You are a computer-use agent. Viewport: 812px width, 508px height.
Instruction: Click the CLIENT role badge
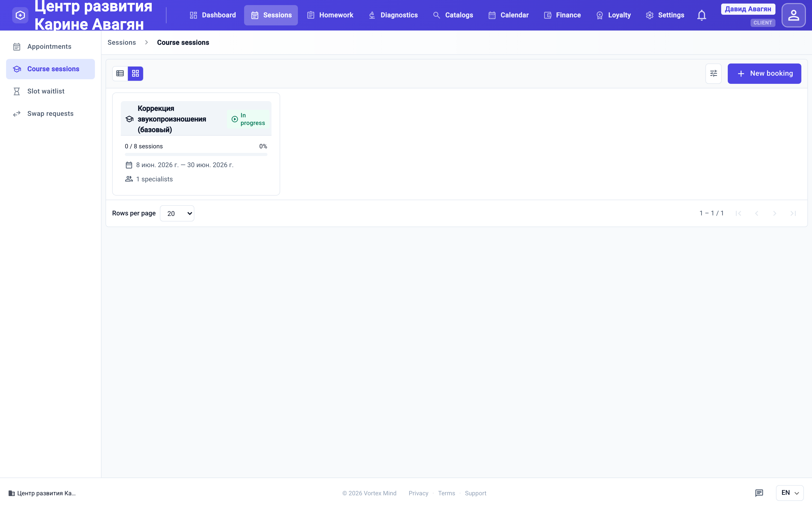click(x=763, y=23)
